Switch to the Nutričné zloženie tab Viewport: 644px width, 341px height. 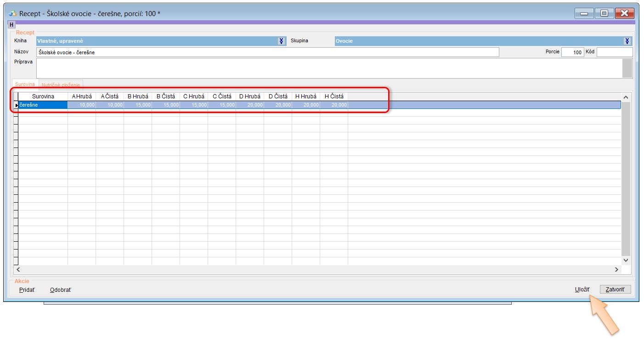pos(61,85)
